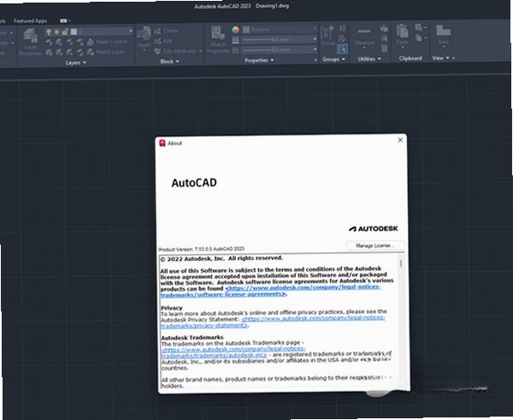Click the object color wheel swatch

click(236, 30)
